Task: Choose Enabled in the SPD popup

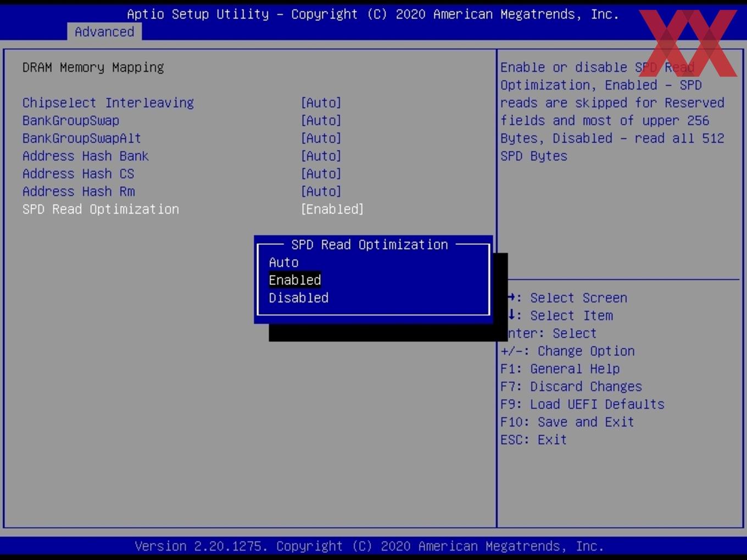Action: coord(295,280)
